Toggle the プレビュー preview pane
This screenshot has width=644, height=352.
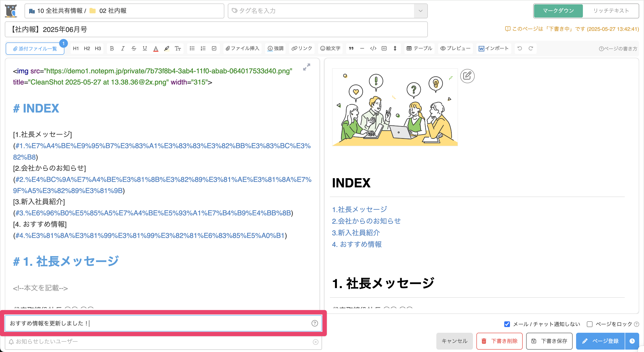point(455,48)
